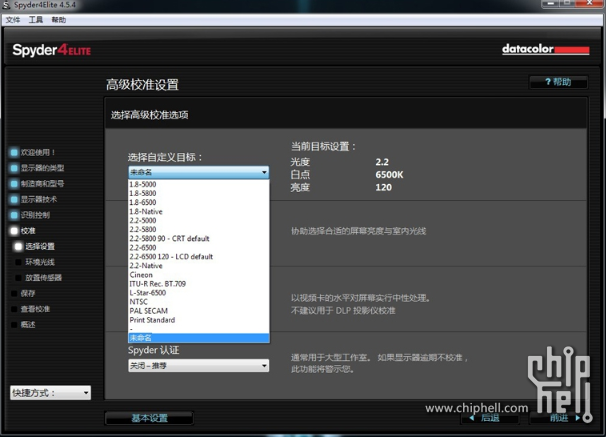This screenshot has height=437, width=606.
Task: Open the 帮助 menu in menu bar
Action: tap(59, 20)
